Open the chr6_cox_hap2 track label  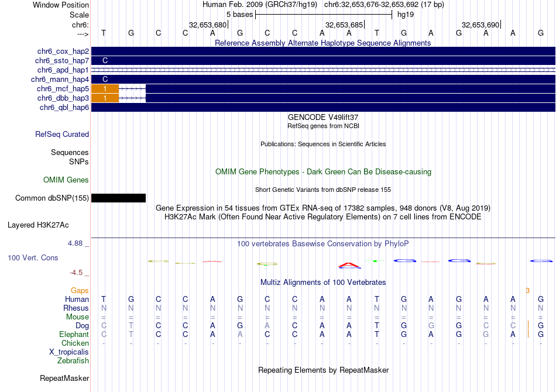coord(63,51)
